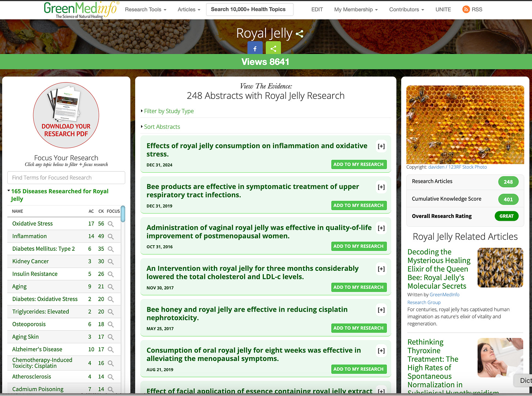Click the bee swarm article thumbnail
This screenshot has width=532, height=396.
tap(500, 268)
